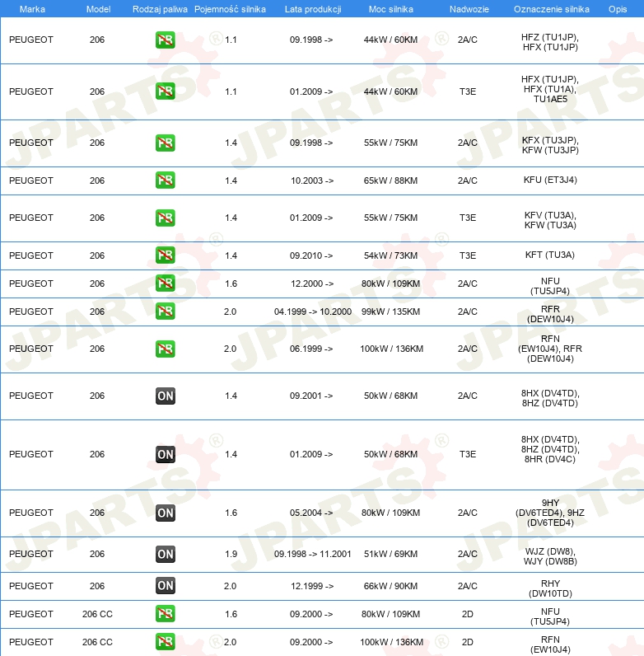Click the Nadwozie column header
Screen dimensions: 644x656
[x=469, y=9]
